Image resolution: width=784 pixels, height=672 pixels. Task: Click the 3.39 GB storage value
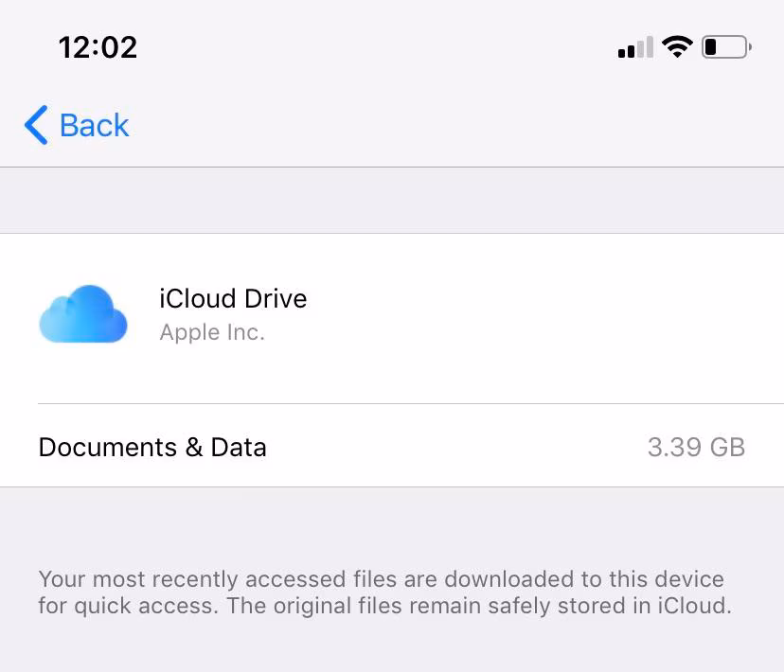point(696,447)
